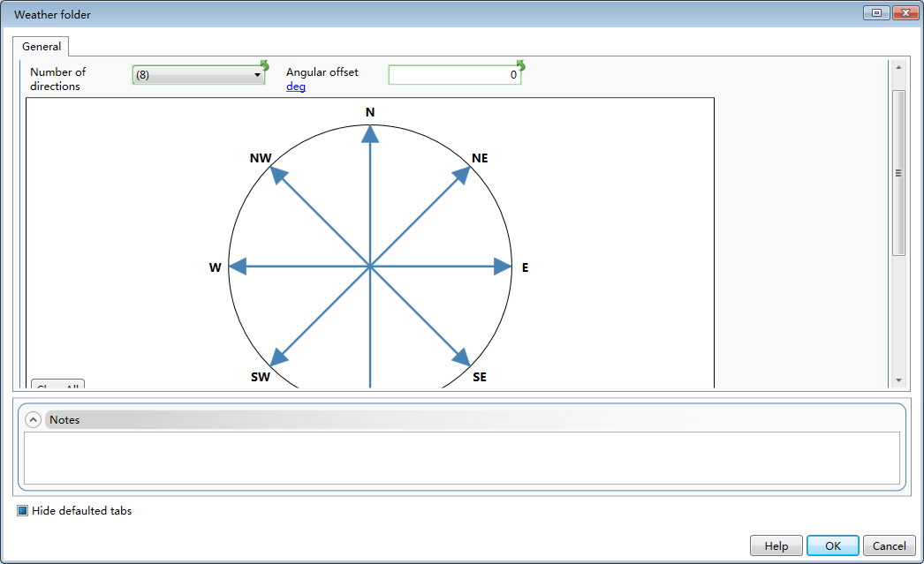Click the SW direction arrowhead
This screenshot has height=564, width=924.
pos(279,357)
